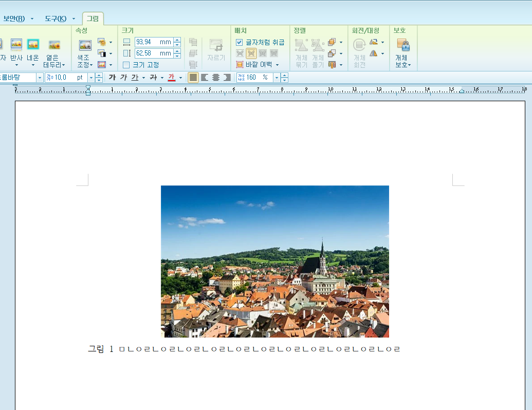Click the rotate triangle icon in 회전/대칭
532x410 pixels.
point(374,42)
